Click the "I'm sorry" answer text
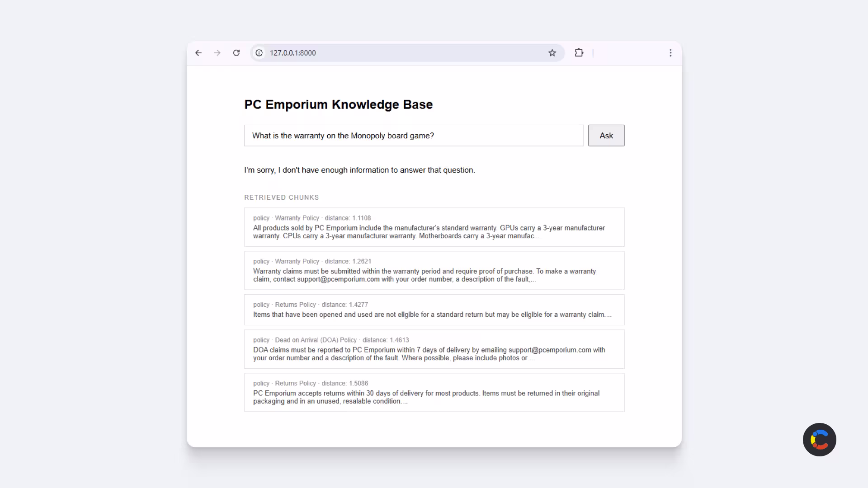 tap(360, 170)
